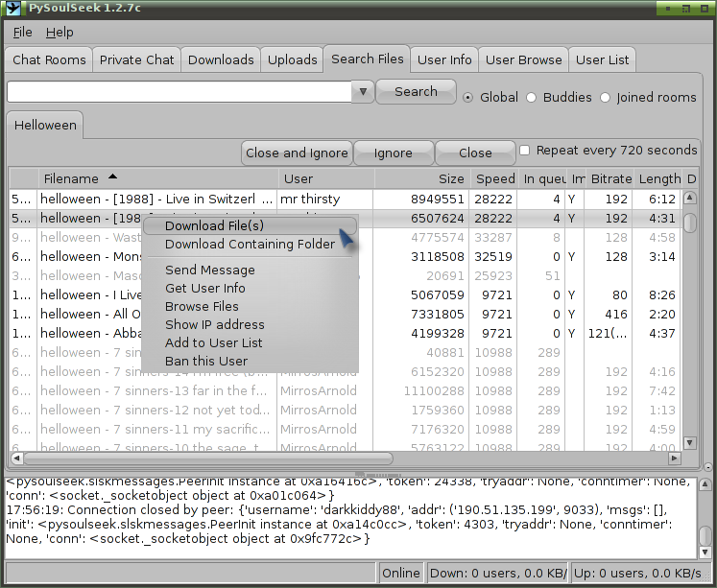The width and height of the screenshot is (717, 588).
Task: Sort by the Filename column header
Action: pos(158,178)
